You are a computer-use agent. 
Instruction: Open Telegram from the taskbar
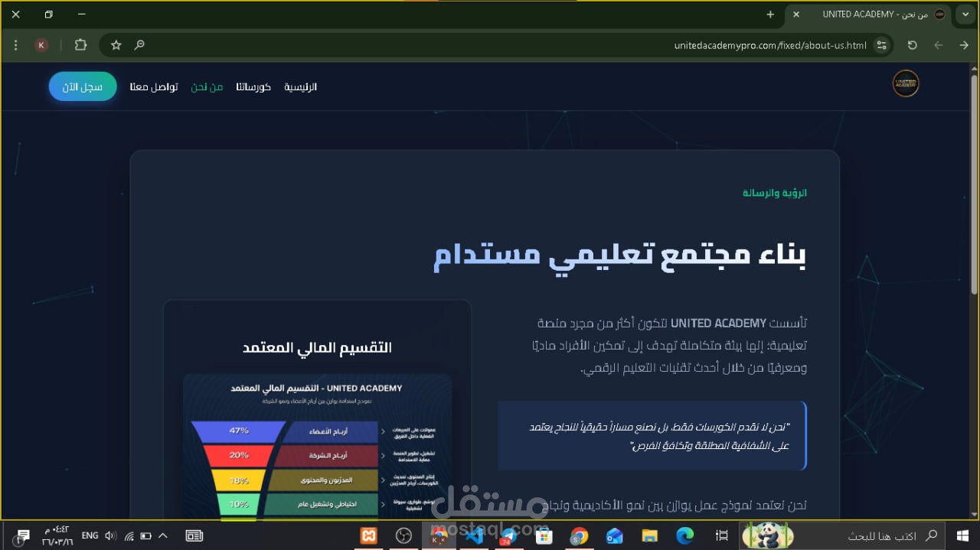click(x=508, y=535)
